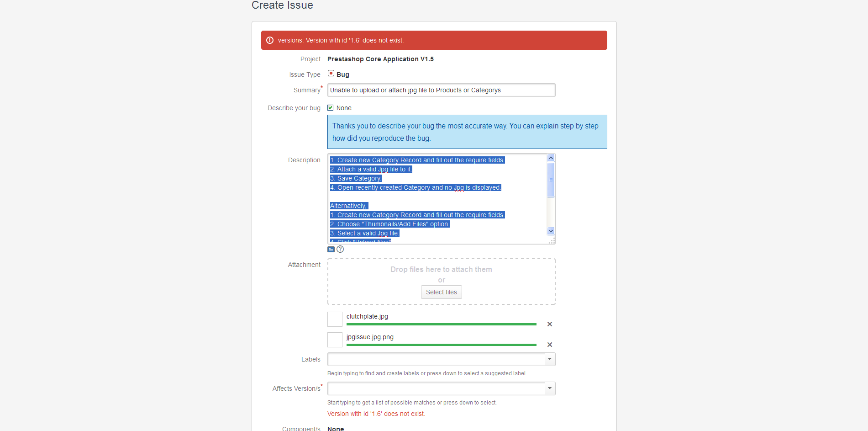868x431 pixels.
Task: Expand the Affects Version/s dropdown arrow
Action: pyautogui.click(x=550, y=388)
